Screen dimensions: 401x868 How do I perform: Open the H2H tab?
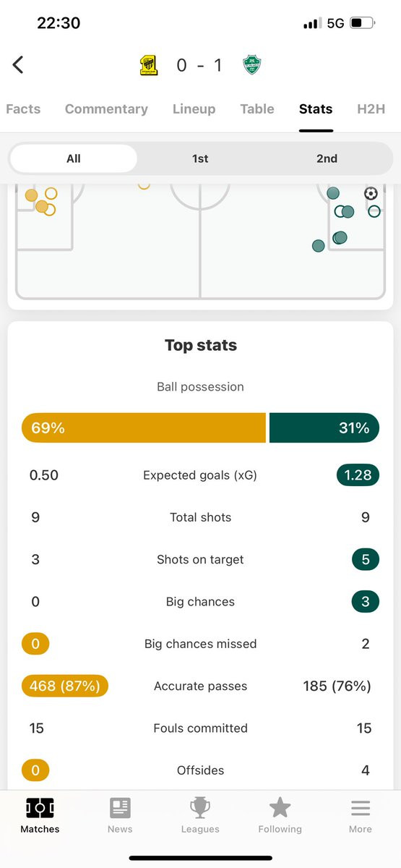point(371,109)
